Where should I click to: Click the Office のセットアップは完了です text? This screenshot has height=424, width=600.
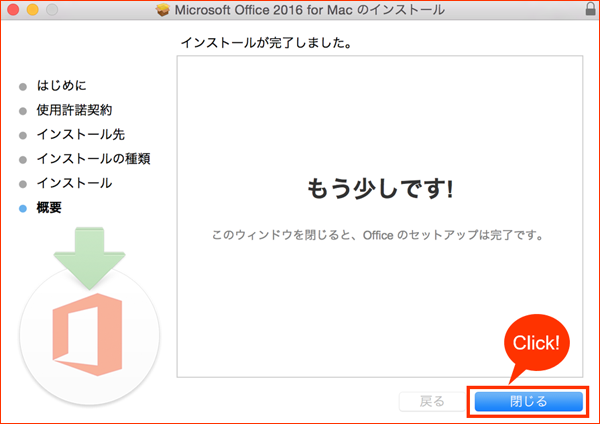pos(453,235)
